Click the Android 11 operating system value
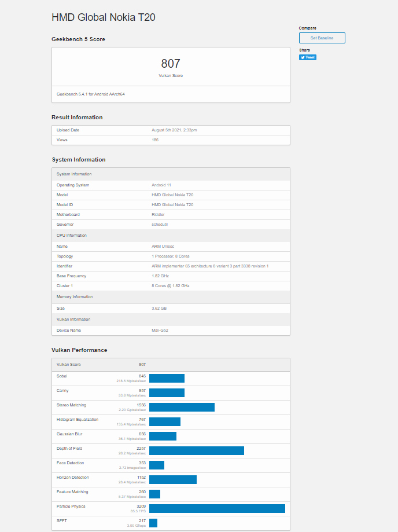The height and width of the screenshot is (532, 398). pyautogui.click(x=161, y=185)
